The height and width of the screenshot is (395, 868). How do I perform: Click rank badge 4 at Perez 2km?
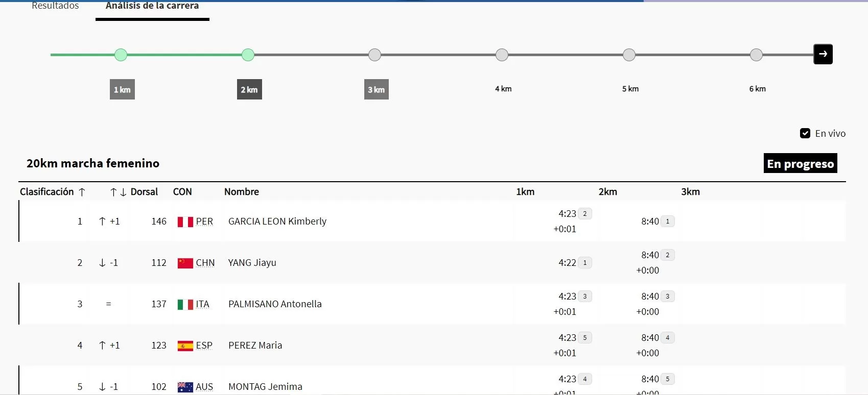pyautogui.click(x=668, y=337)
